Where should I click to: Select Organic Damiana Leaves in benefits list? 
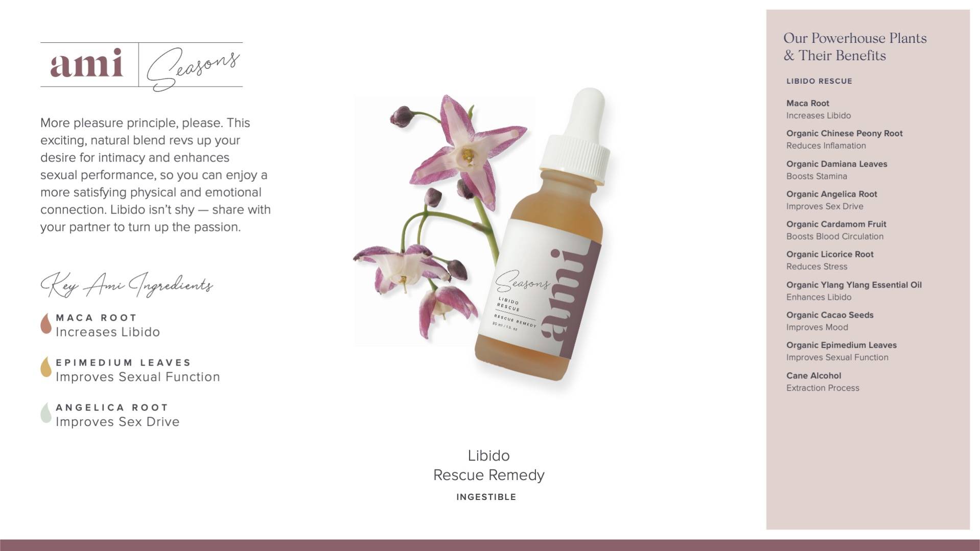(836, 170)
